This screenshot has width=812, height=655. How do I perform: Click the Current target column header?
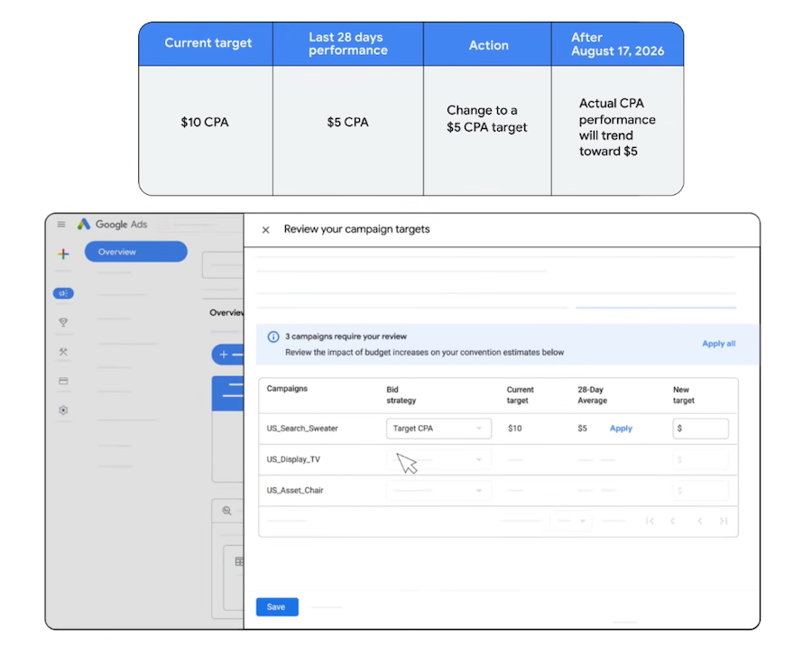pyautogui.click(x=520, y=395)
